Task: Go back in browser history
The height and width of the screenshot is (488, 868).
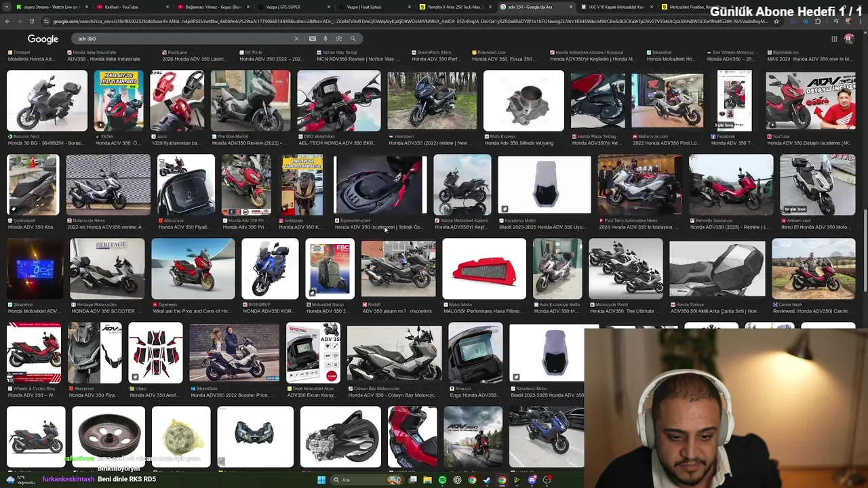Action: [7, 21]
